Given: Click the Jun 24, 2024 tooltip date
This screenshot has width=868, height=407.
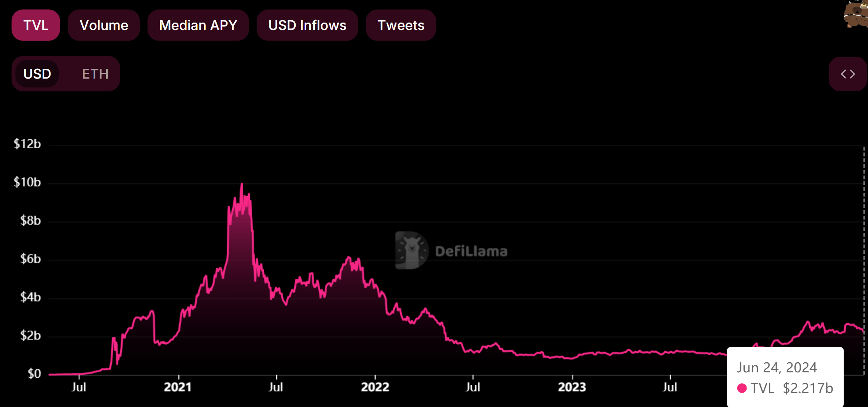Looking at the screenshot, I should [777, 367].
